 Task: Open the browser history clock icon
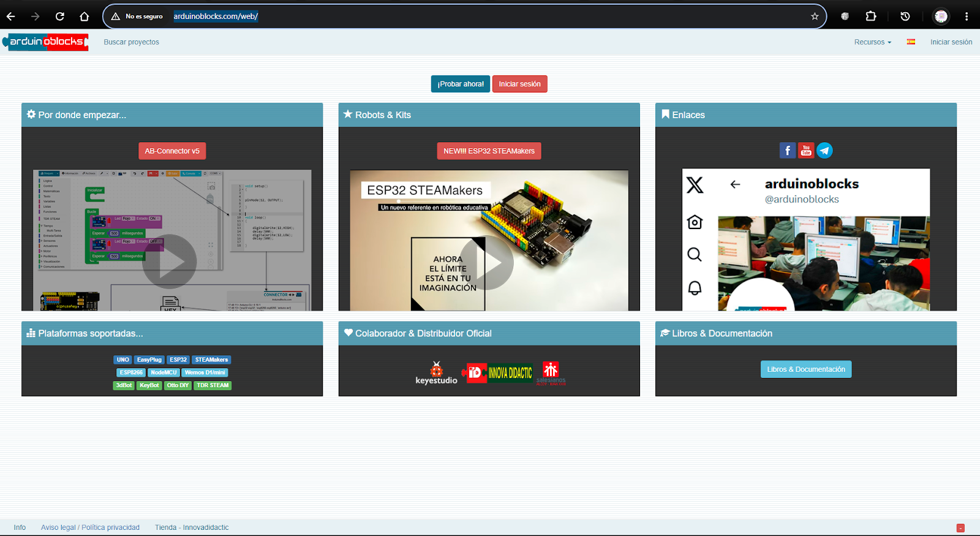905,17
